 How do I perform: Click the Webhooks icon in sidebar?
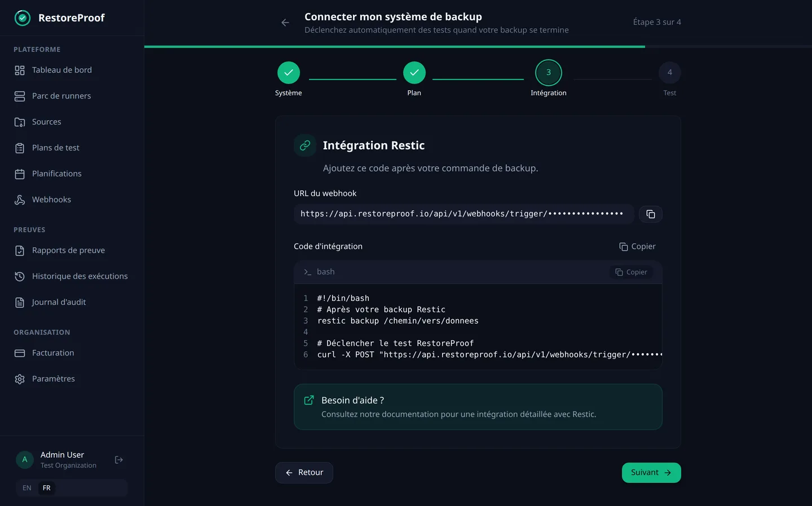(20, 200)
